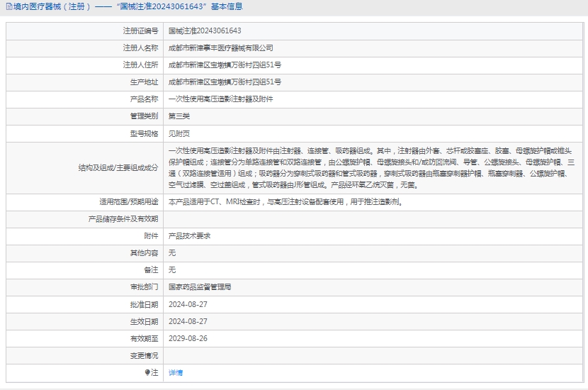
Task: Click the page title 境内医疗器械（注册）基本信息
Action: [x=128, y=7]
